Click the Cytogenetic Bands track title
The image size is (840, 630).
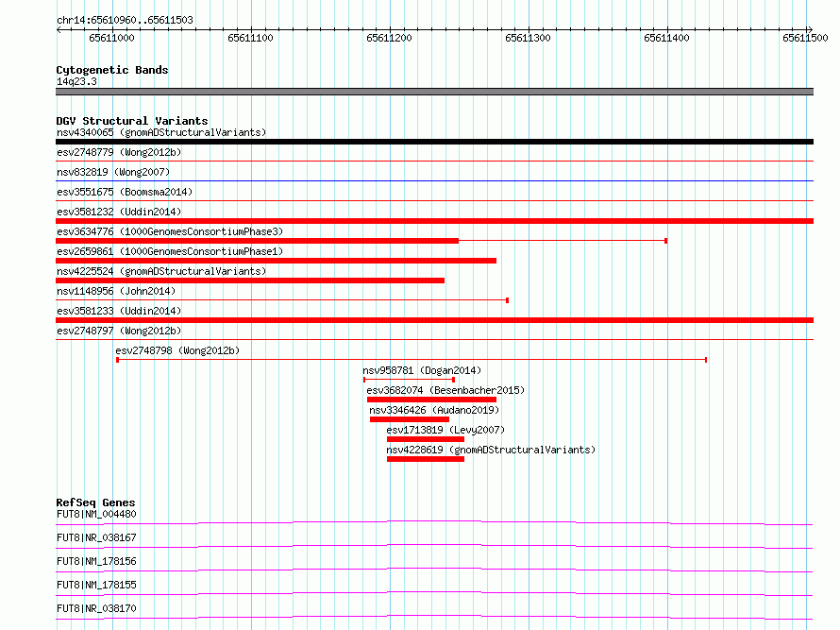coord(112,70)
